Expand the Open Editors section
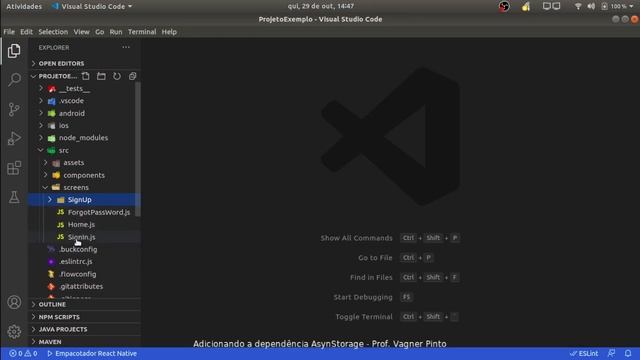The image size is (640, 360). (x=84, y=64)
